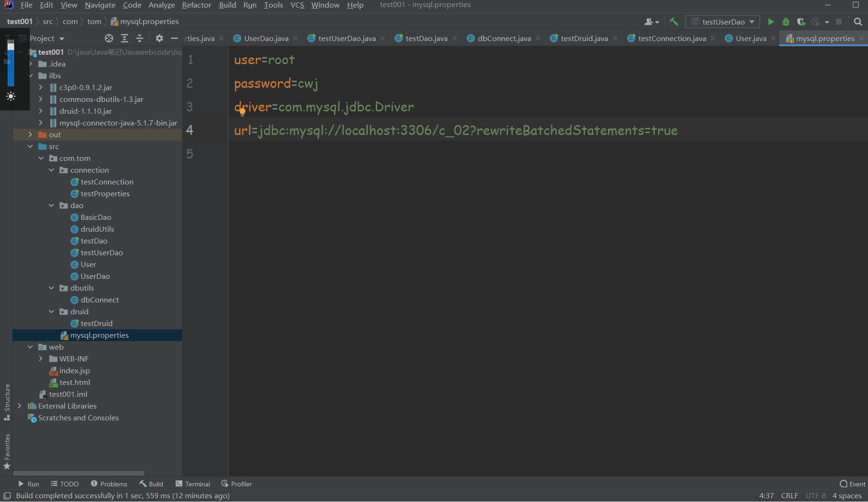
Task: Click 4 spaces indent setting
Action: tap(847, 495)
